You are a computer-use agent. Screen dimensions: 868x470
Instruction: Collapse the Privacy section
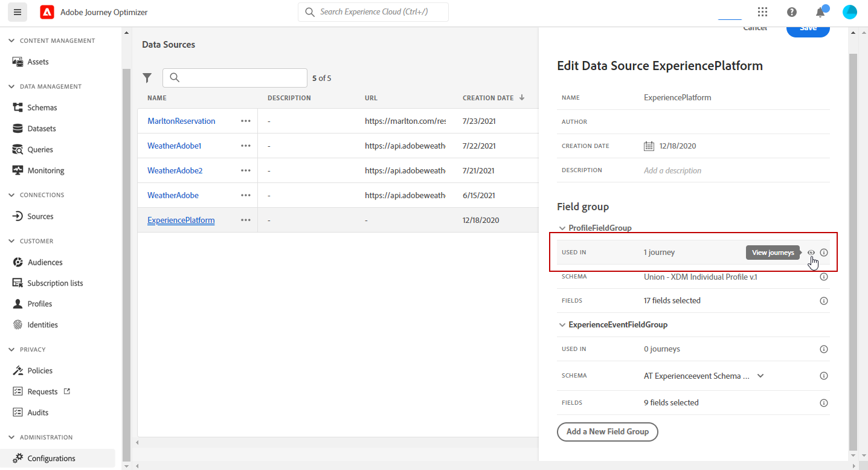click(12, 349)
